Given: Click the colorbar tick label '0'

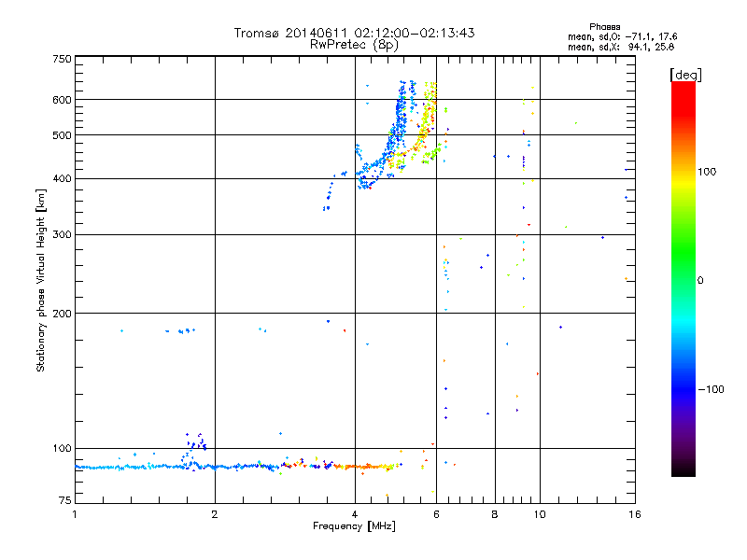Looking at the screenshot, I should [699, 280].
